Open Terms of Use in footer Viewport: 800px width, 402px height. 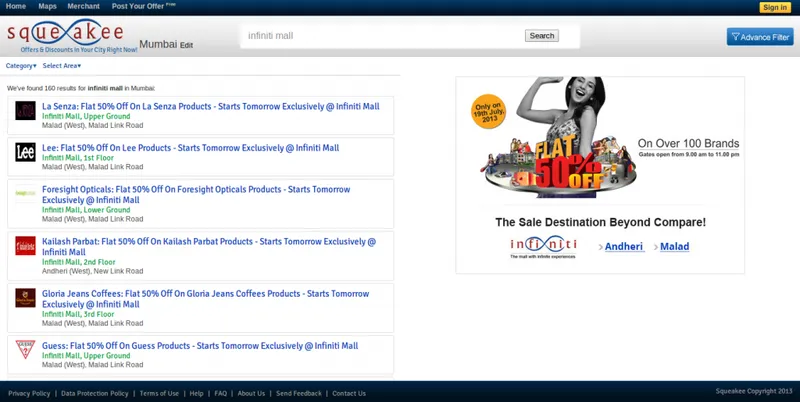tap(159, 393)
